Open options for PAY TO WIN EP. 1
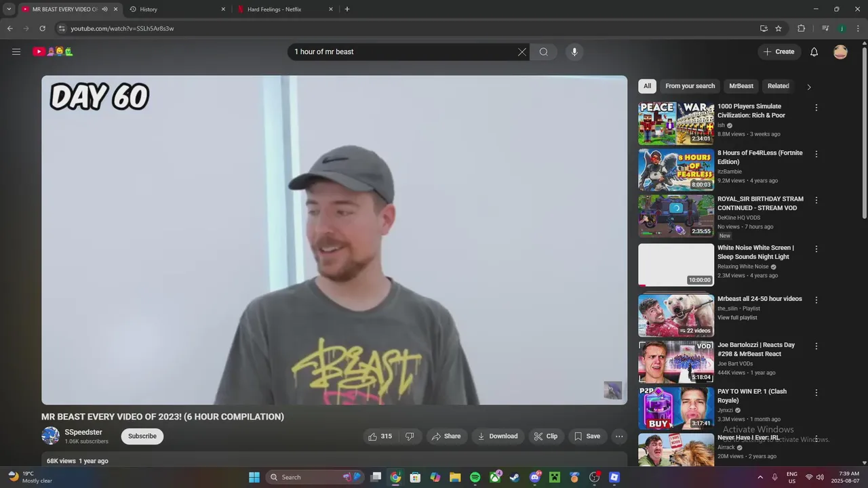 click(816, 392)
